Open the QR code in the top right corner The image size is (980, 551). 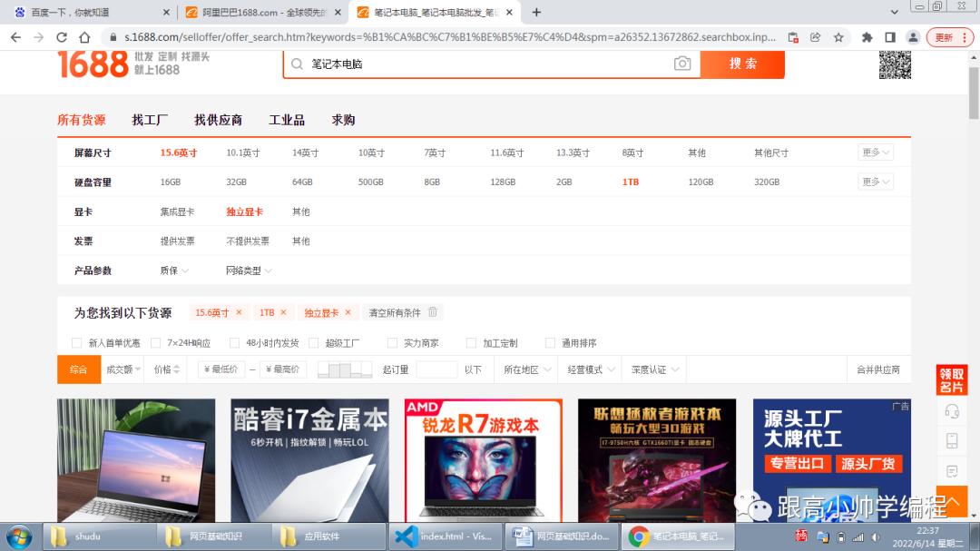896,64
